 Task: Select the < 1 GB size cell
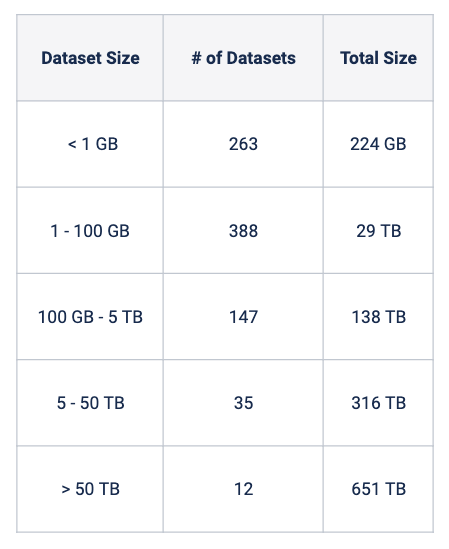pos(90,144)
